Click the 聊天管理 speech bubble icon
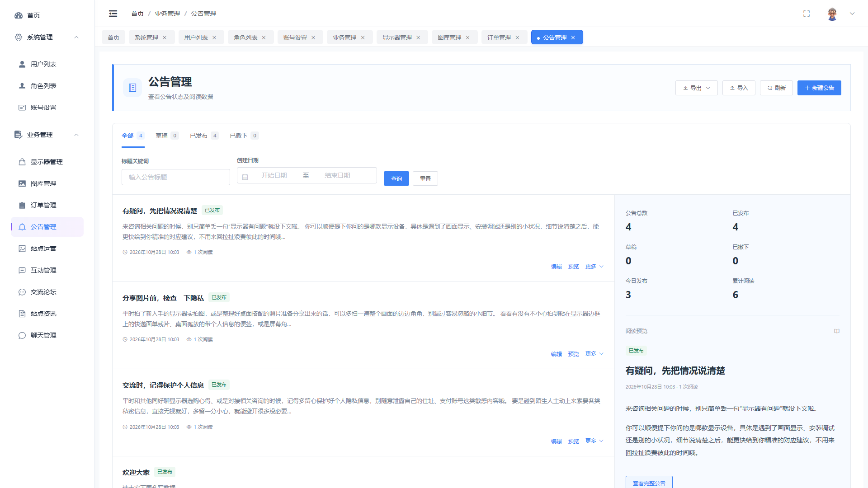 coord(22,335)
